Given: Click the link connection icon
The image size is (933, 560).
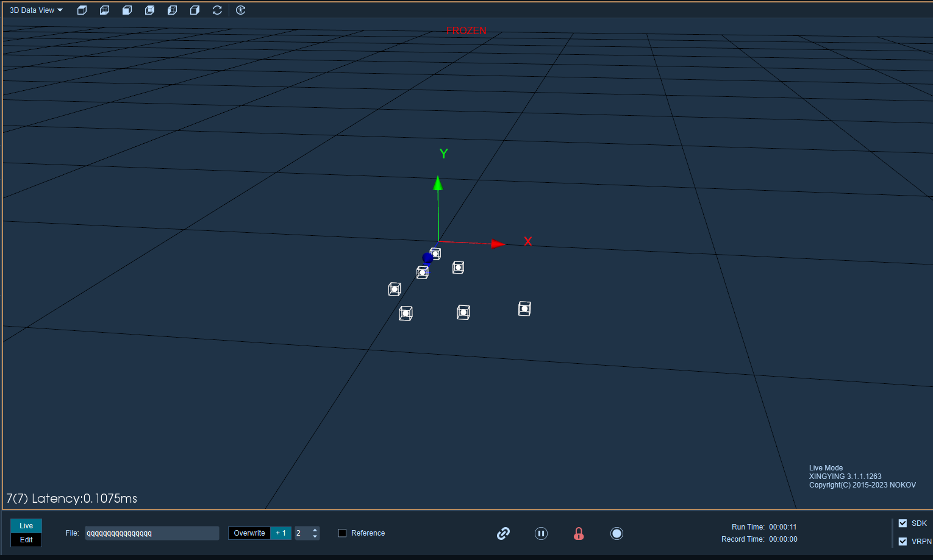Looking at the screenshot, I should coord(503,534).
